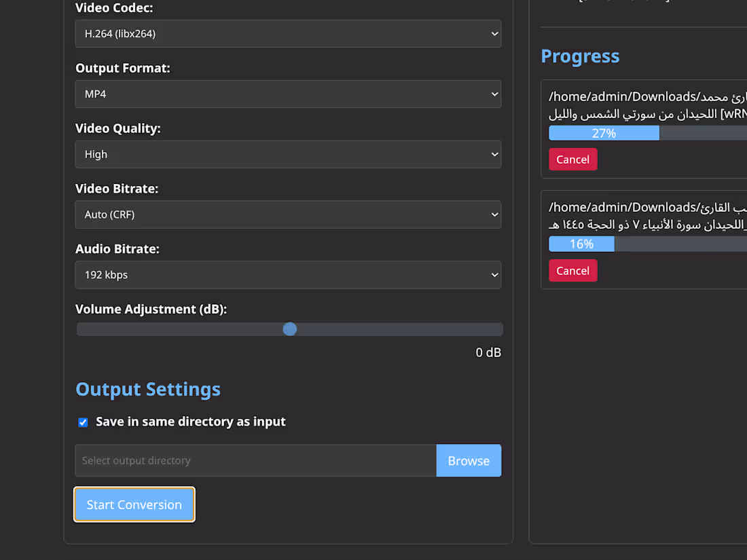Open the Output Format dropdown
Screen dimensions: 747x560
(x=288, y=94)
